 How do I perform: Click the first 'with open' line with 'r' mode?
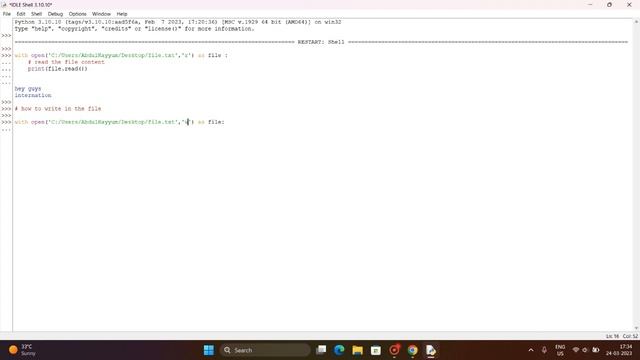point(121,56)
